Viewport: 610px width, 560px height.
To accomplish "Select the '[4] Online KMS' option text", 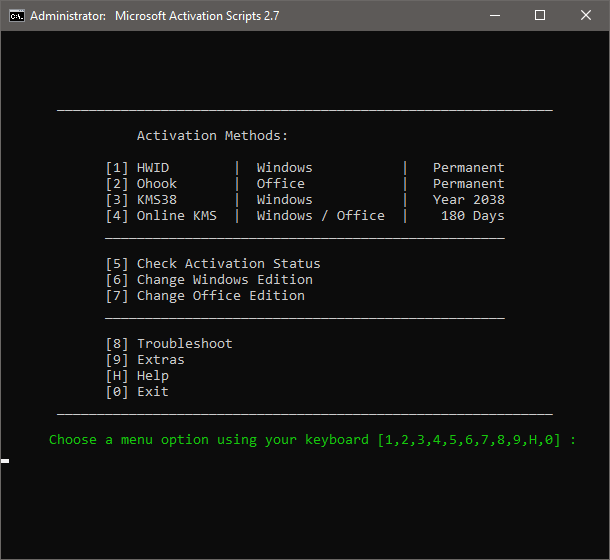I will [x=161, y=216].
